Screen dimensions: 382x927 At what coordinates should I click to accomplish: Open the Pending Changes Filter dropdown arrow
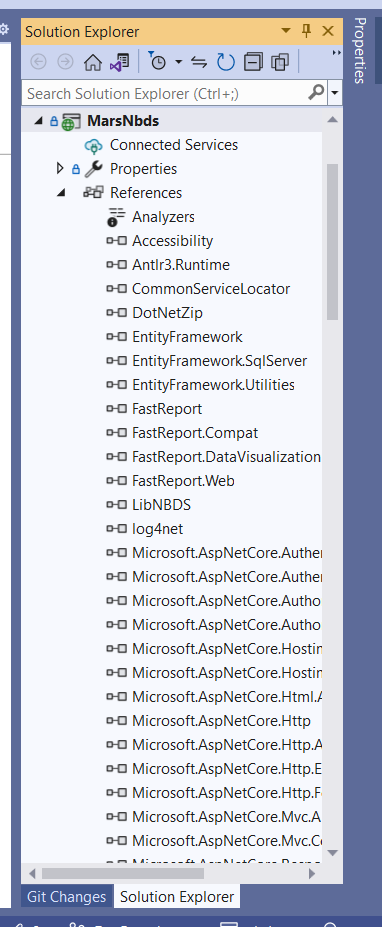[x=178, y=62]
